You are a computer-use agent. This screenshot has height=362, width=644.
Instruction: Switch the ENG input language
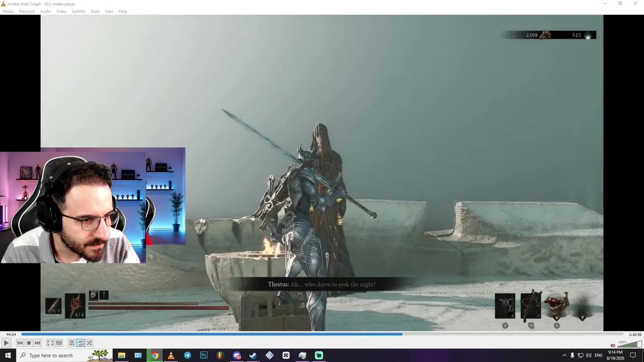pyautogui.click(x=600, y=355)
